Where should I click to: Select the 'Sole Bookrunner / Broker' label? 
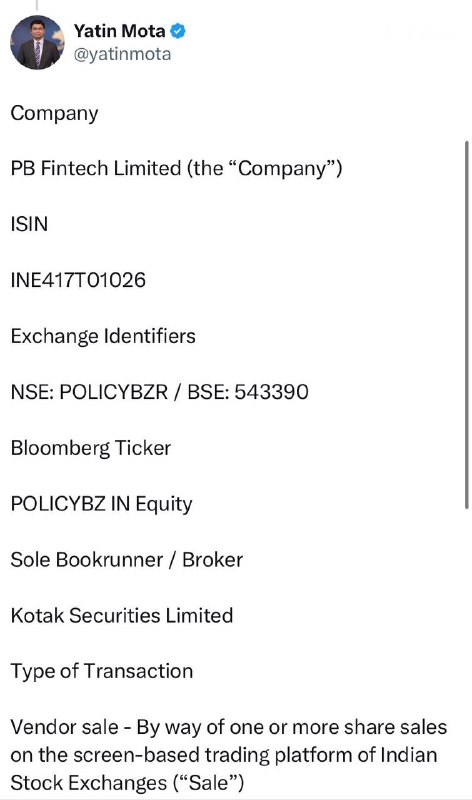[x=127, y=560]
